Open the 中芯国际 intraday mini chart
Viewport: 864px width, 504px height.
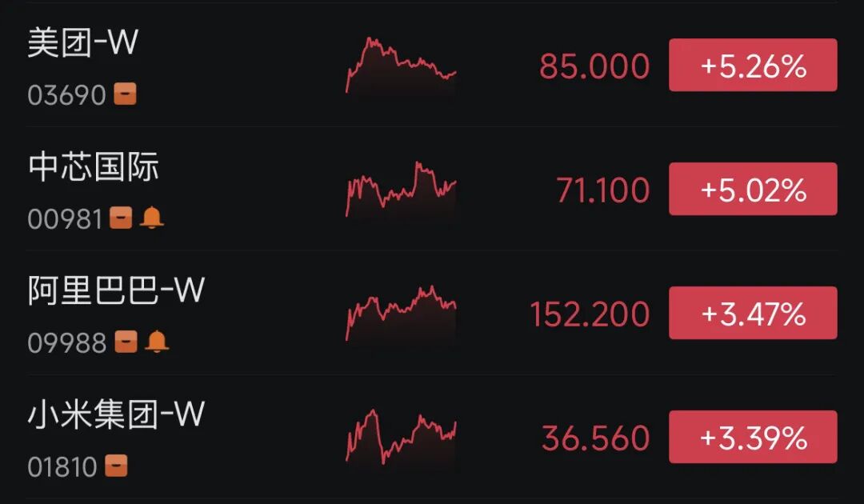point(401,190)
